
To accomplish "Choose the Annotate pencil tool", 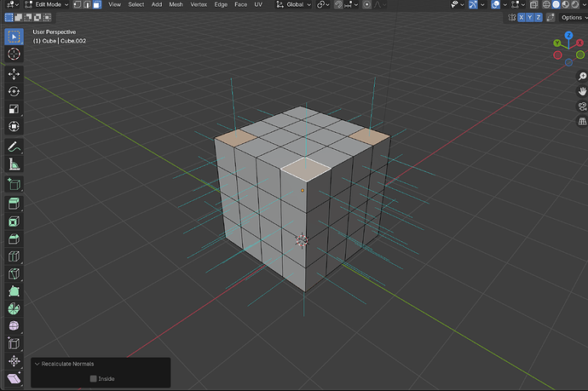I will point(14,147).
